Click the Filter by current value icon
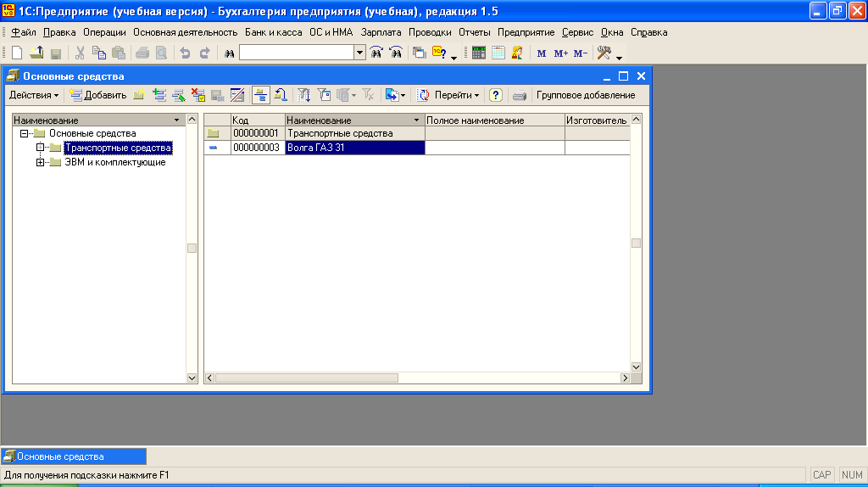The height and width of the screenshot is (487, 868). pyautogui.click(x=324, y=95)
